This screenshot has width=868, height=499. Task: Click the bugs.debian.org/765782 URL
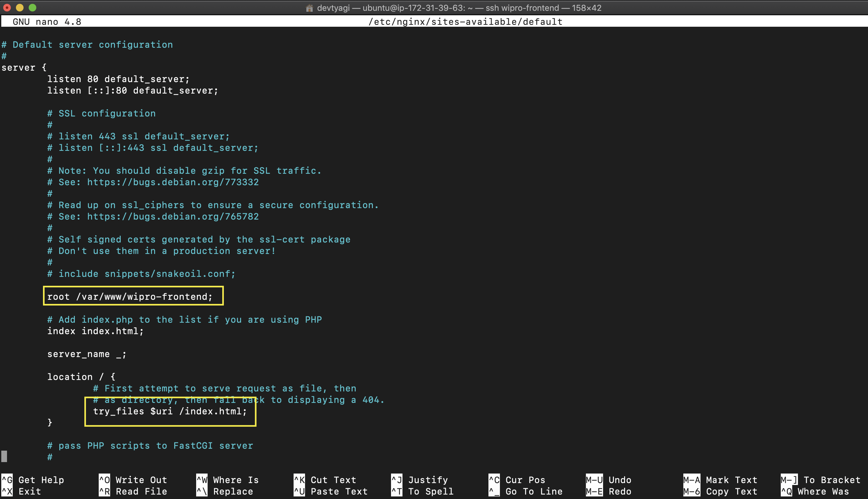173,217
